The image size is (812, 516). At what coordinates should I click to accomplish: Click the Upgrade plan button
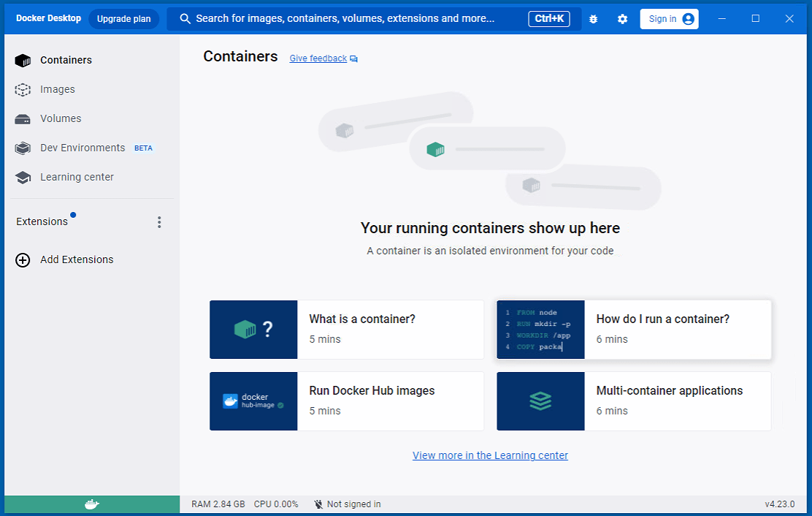click(x=123, y=19)
